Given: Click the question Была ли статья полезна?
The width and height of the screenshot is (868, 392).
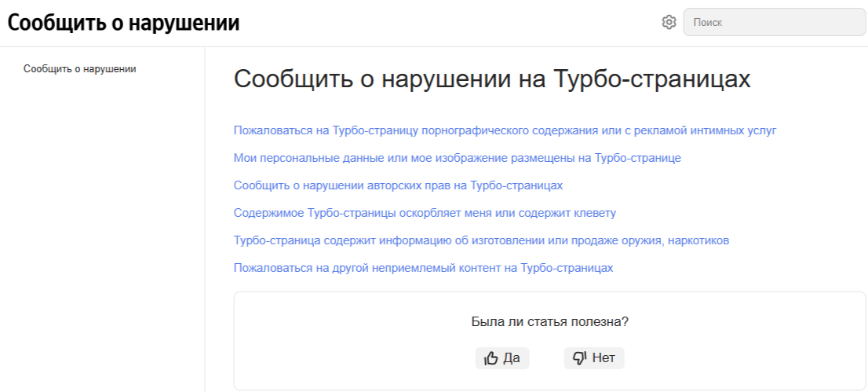Looking at the screenshot, I should (x=549, y=321).
